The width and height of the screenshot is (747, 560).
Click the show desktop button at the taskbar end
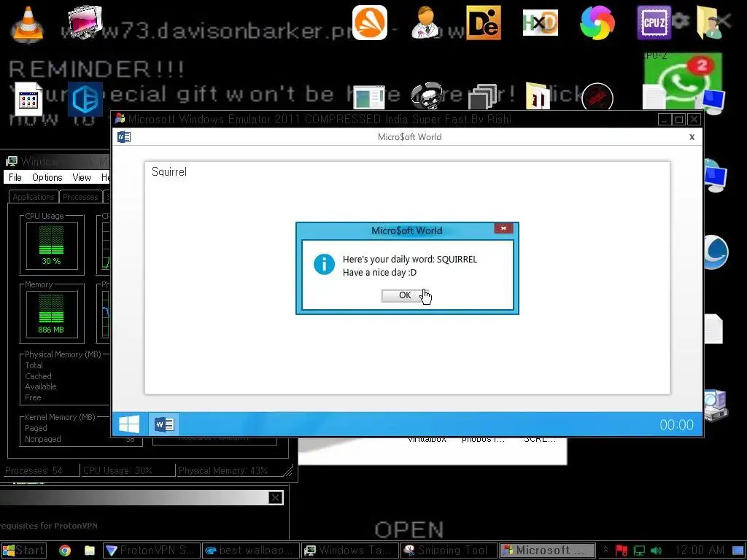tap(738, 551)
